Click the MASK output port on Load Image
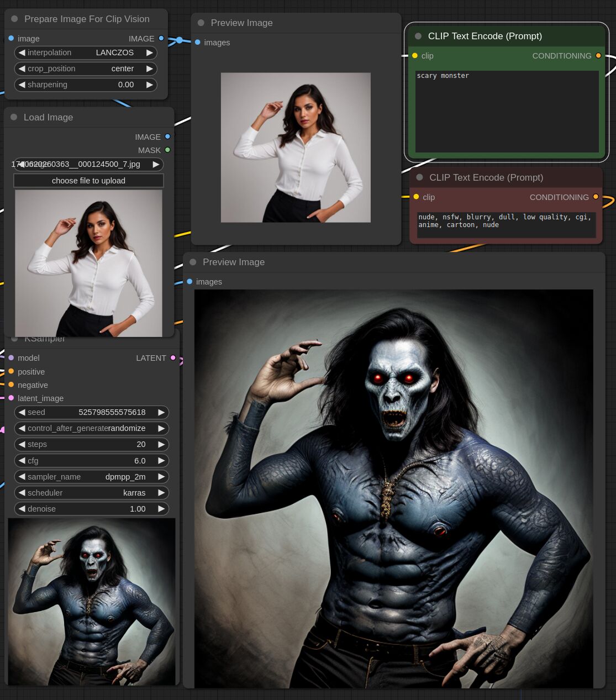The image size is (616, 700). pyautogui.click(x=167, y=150)
